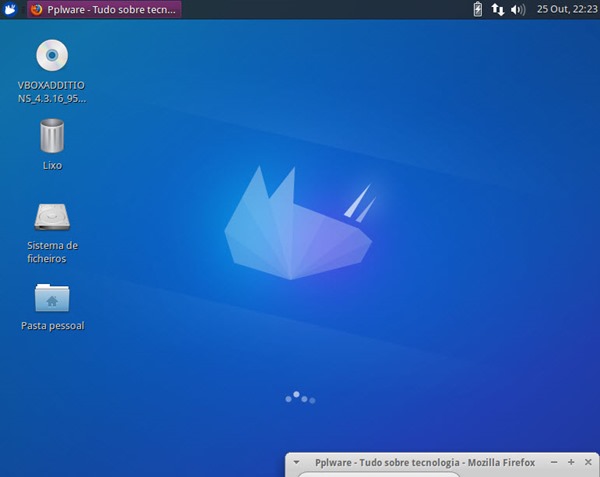Click the Firefox logo in the taskbar button

pos(37,9)
